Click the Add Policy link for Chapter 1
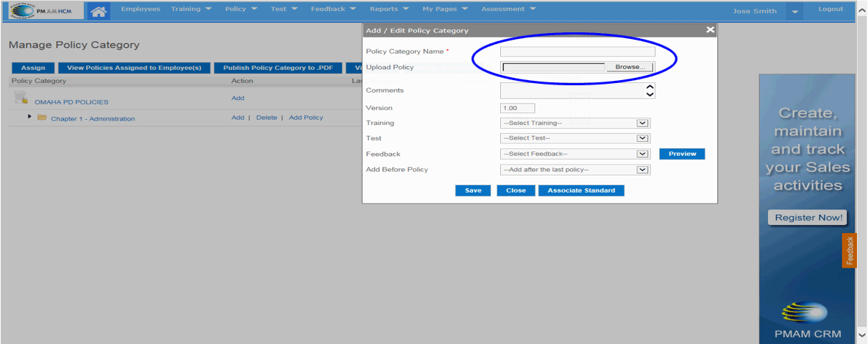 click(305, 118)
